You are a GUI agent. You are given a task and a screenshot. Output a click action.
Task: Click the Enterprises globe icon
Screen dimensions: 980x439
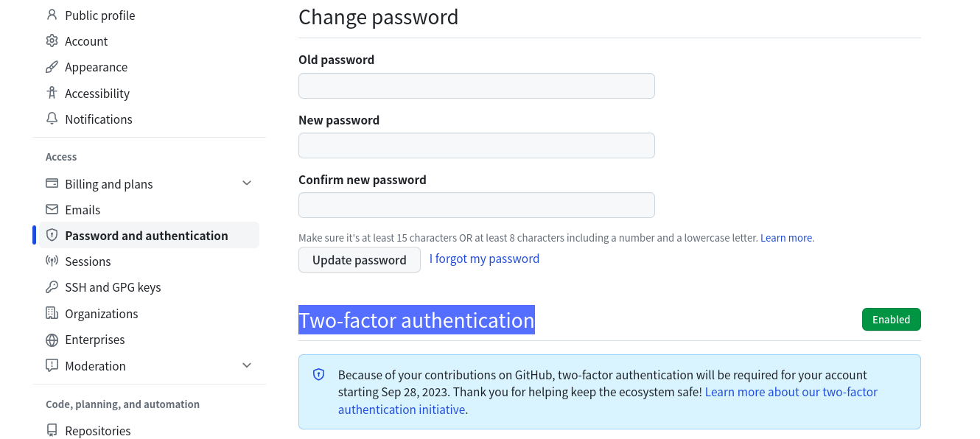point(52,340)
